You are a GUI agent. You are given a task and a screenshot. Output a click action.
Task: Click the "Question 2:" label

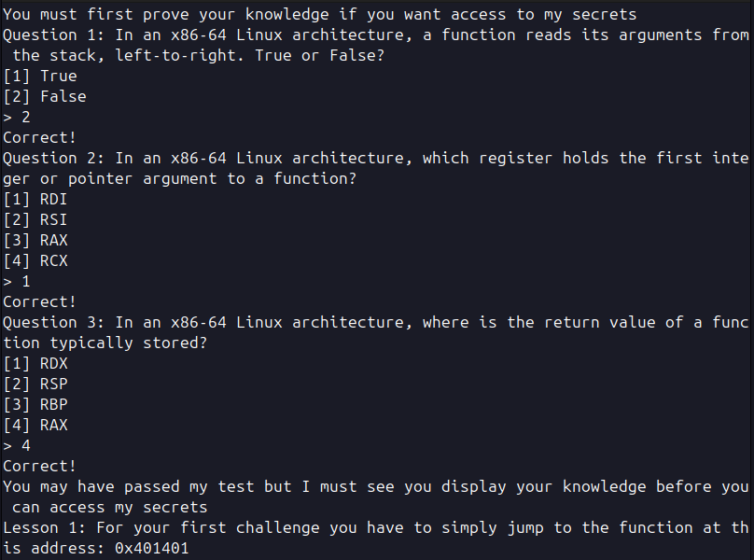click(x=54, y=158)
